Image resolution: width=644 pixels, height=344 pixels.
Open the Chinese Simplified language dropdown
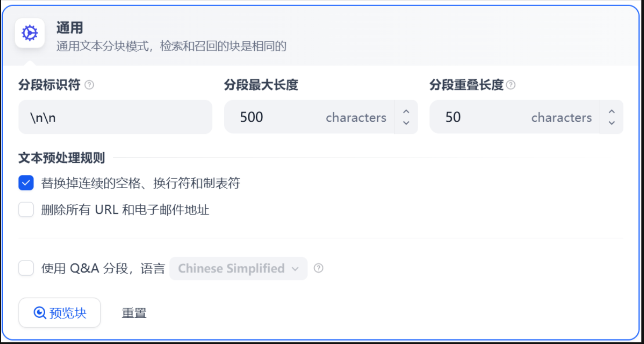click(x=238, y=268)
